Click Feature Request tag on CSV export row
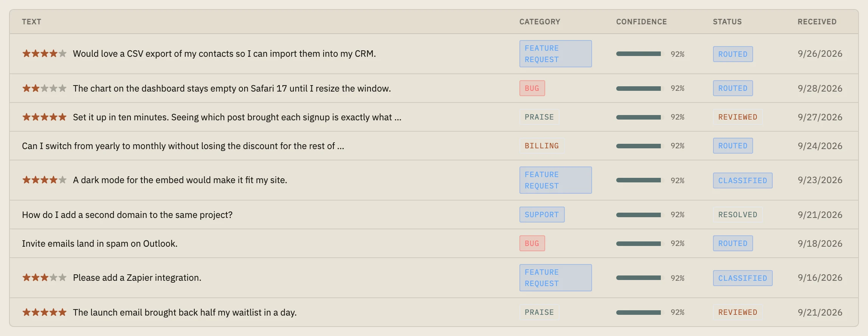Viewport: 868px width, 336px height. click(555, 54)
